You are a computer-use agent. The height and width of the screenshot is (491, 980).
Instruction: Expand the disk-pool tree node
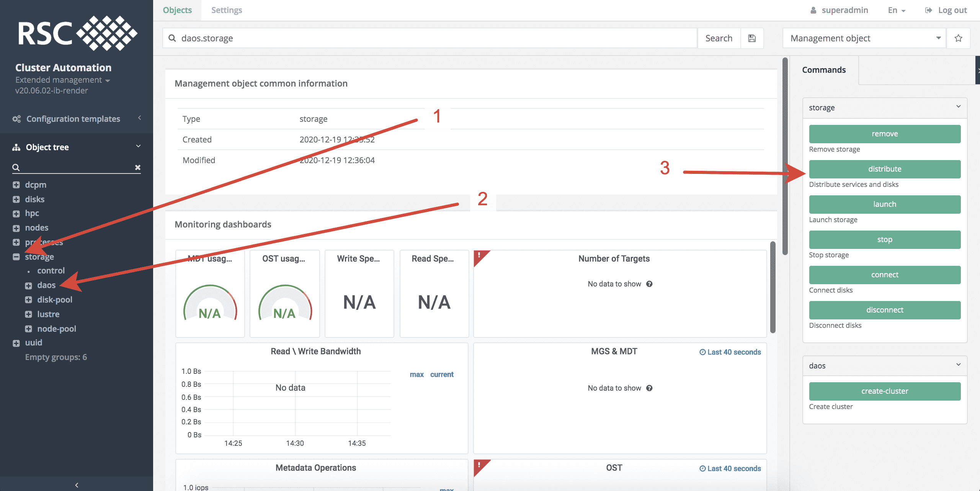coord(28,300)
